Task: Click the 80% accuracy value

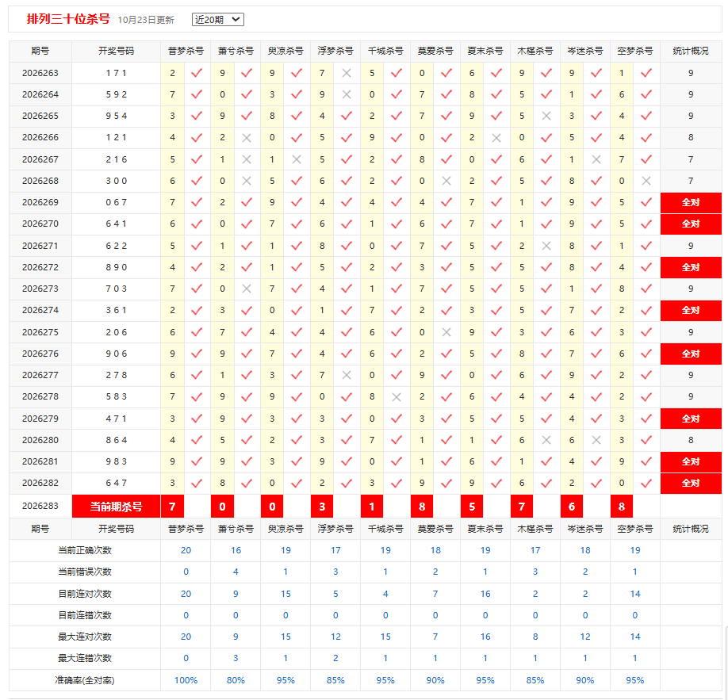Action: (x=236, y=680)
